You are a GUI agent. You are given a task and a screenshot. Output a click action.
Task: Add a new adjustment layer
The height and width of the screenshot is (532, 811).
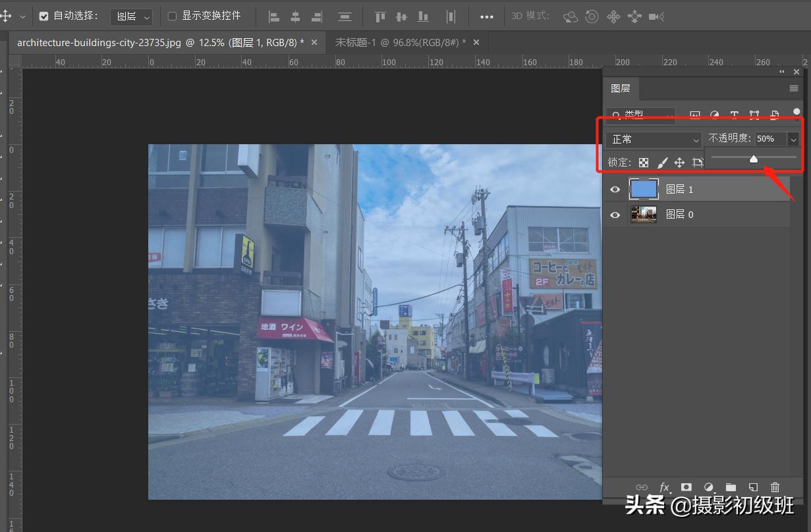tap(709, 487)
